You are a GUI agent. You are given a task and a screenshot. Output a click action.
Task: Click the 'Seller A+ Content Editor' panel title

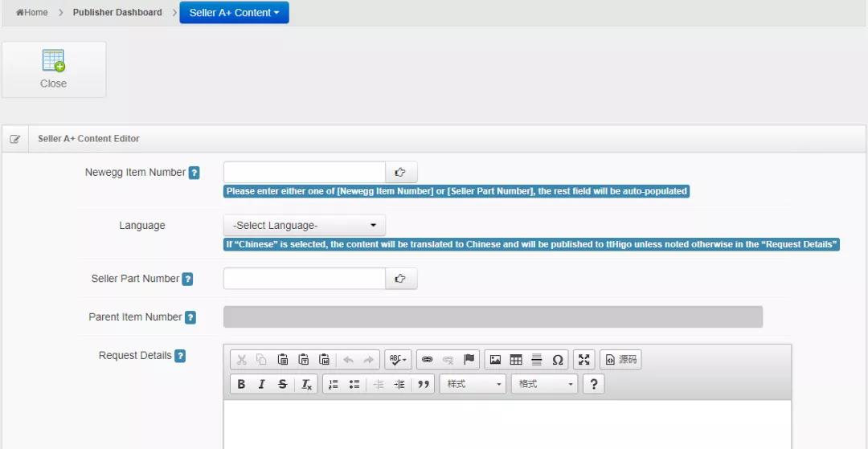(x=88, y=139)
